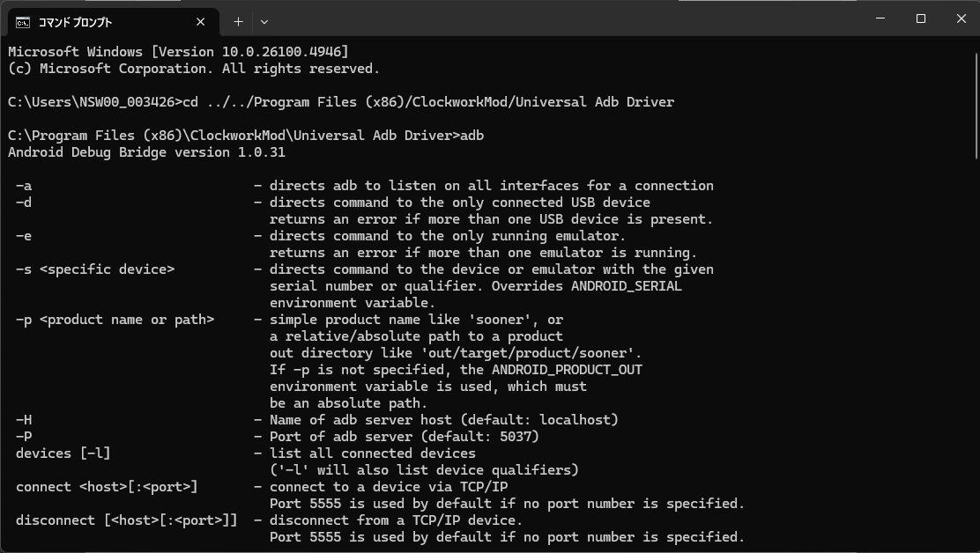This screenshot has width=980, height=553.
Task: Close the コマンド プロンプト tab
Action: pyautogui.click(x=201, y=22)
